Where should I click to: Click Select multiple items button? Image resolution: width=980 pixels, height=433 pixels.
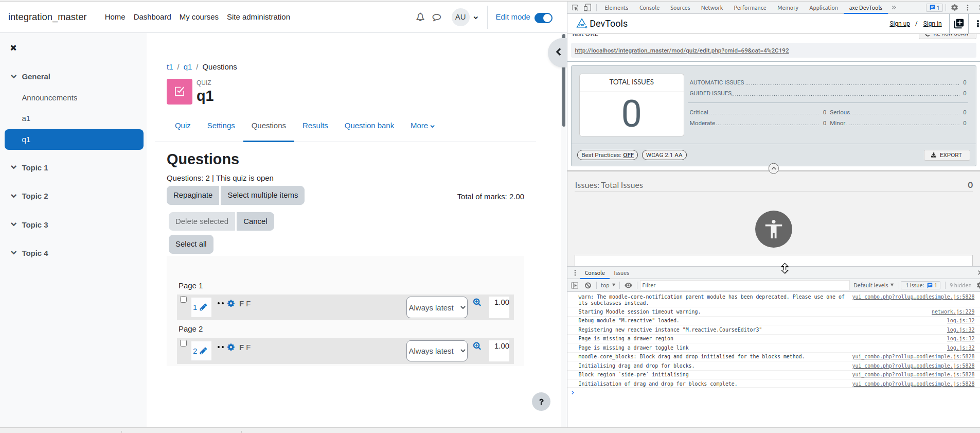click(263, 195)
